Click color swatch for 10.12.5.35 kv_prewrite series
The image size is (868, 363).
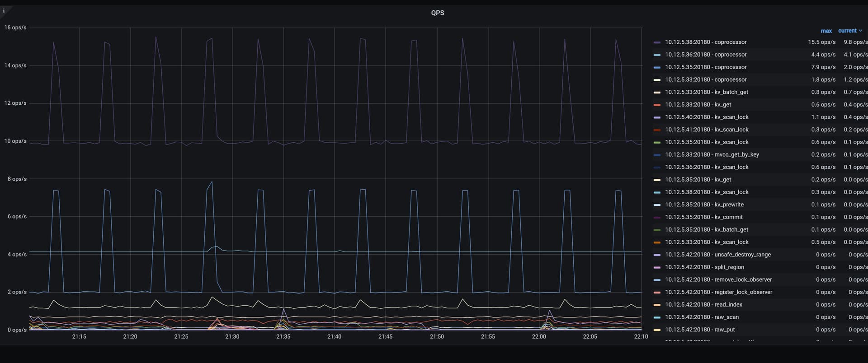click(657, 205)
